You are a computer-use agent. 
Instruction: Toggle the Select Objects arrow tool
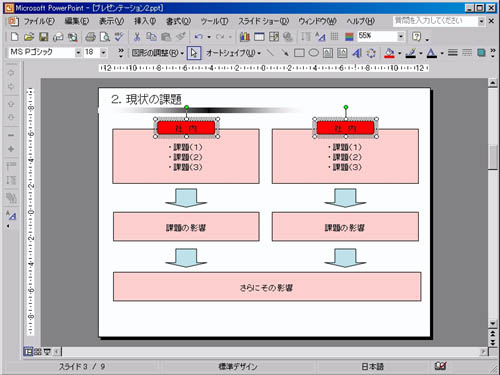(194, 53)
